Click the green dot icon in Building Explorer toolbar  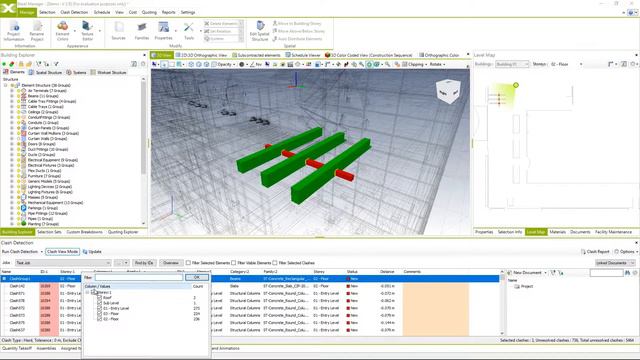[x=4, y=64]
